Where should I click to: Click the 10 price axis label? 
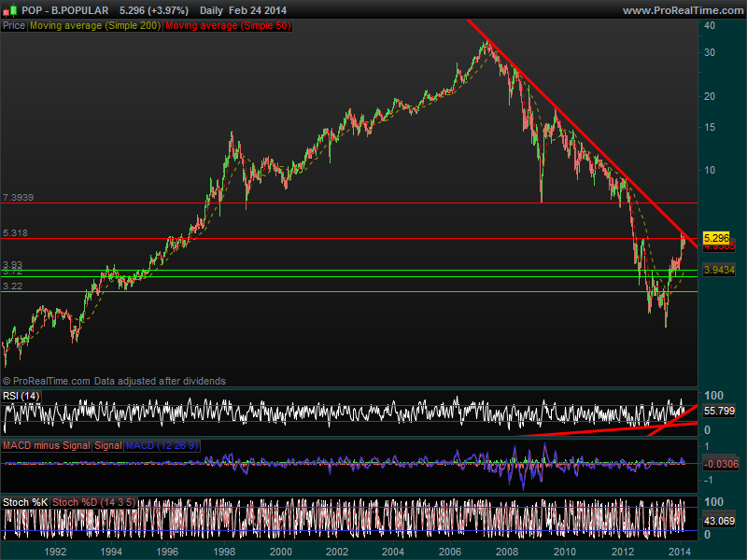(x=710, y=170)
